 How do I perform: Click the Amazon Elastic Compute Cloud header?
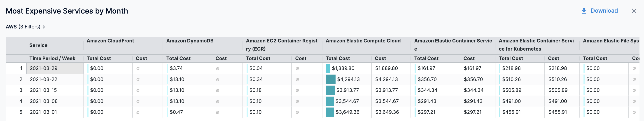point(363,41)
